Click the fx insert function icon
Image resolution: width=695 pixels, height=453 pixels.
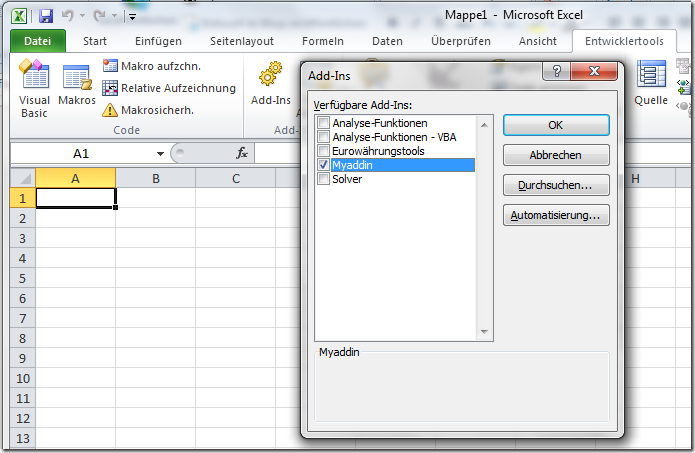(242, 153)
